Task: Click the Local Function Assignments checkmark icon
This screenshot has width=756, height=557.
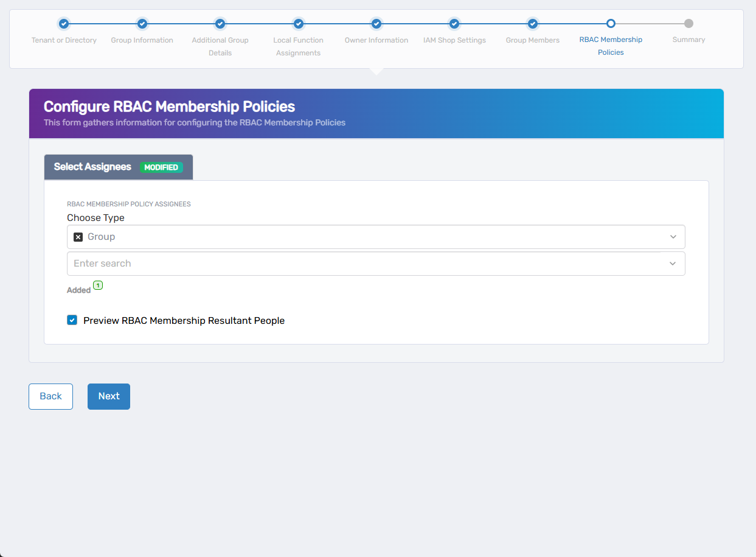Action: click(x=298, y=24)
